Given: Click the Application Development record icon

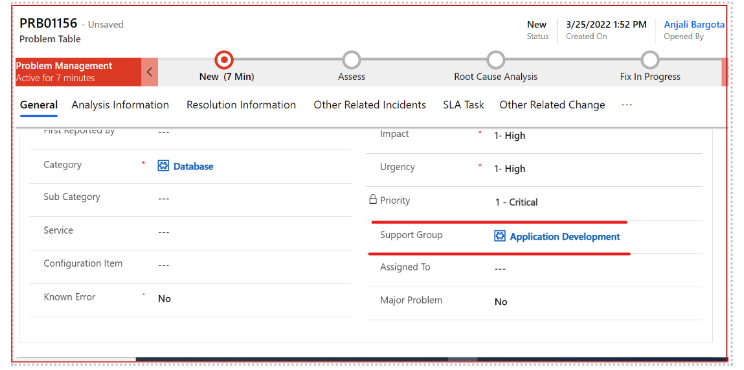Looking at the screenshot, I should [x=500, y=236].
